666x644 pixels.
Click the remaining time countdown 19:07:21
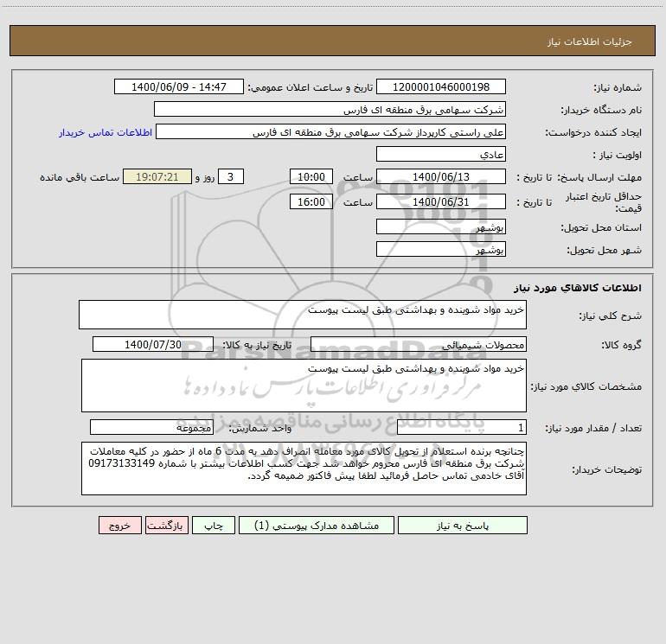pyautogui.click(x=157, y=176)
